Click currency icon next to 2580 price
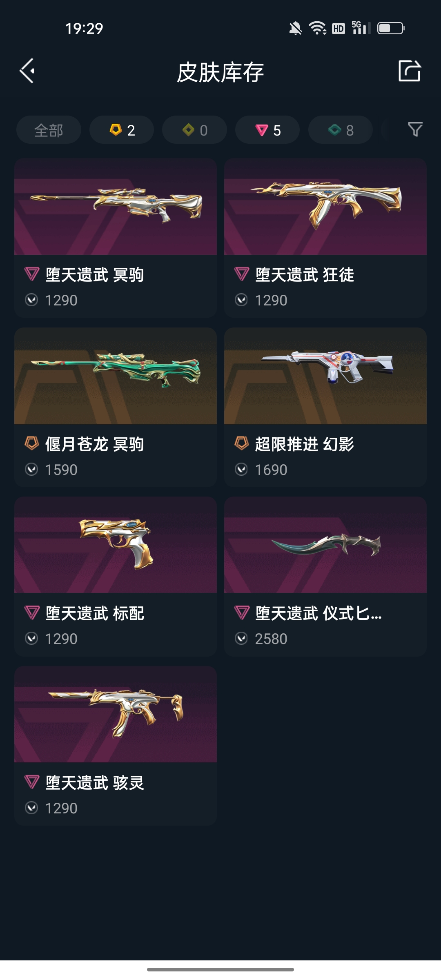Viewport: 441px width, 980px height. [241, 638]
